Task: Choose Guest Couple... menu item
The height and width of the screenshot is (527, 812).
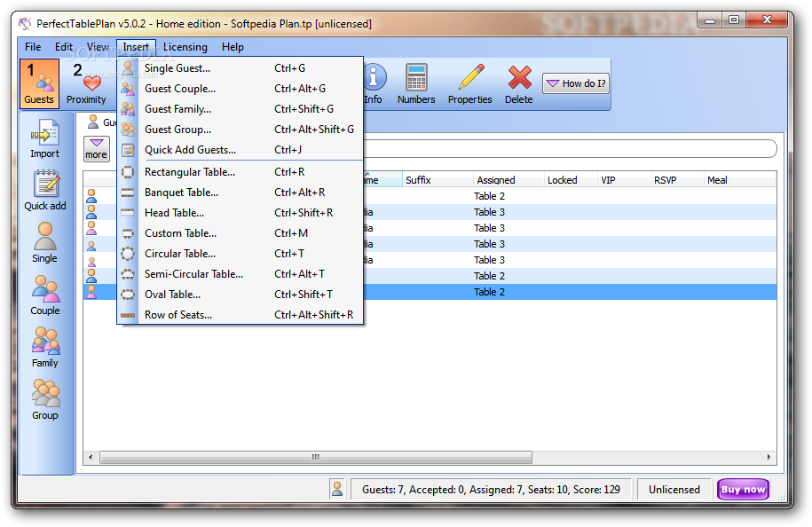Action: 240,89
